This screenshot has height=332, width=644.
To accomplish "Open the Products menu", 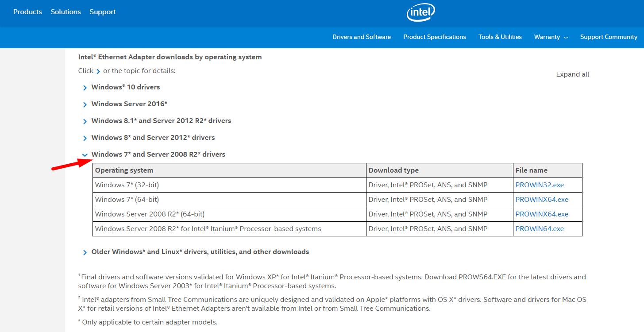I will [27, 12].
